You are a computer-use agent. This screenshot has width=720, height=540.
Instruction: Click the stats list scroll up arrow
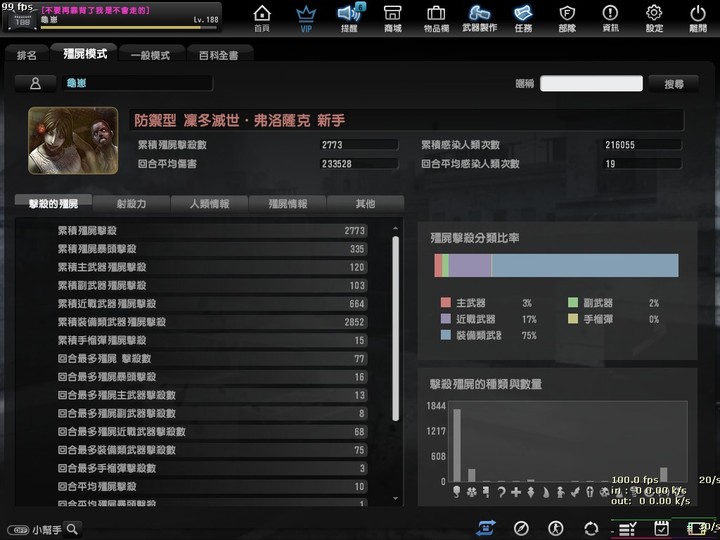pos(395,228)
